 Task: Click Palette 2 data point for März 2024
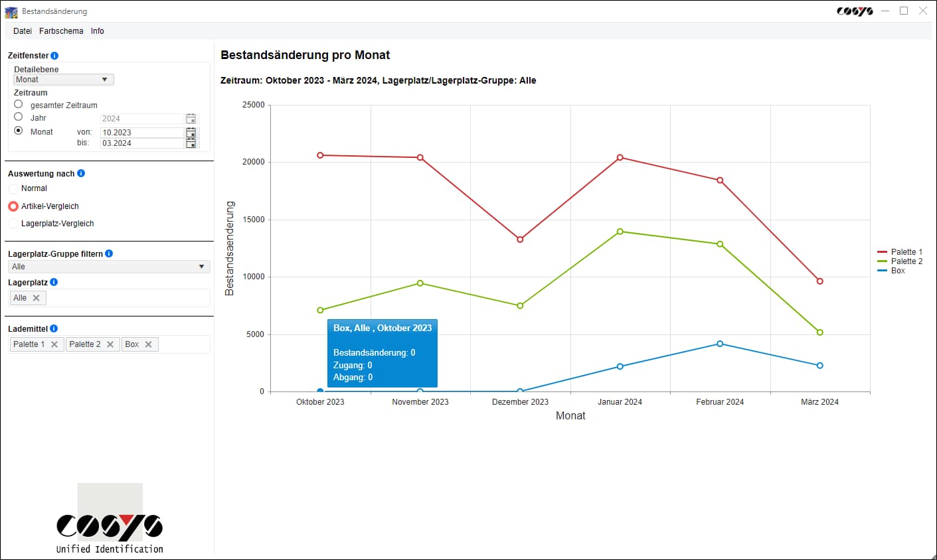(x=820, y=332)
